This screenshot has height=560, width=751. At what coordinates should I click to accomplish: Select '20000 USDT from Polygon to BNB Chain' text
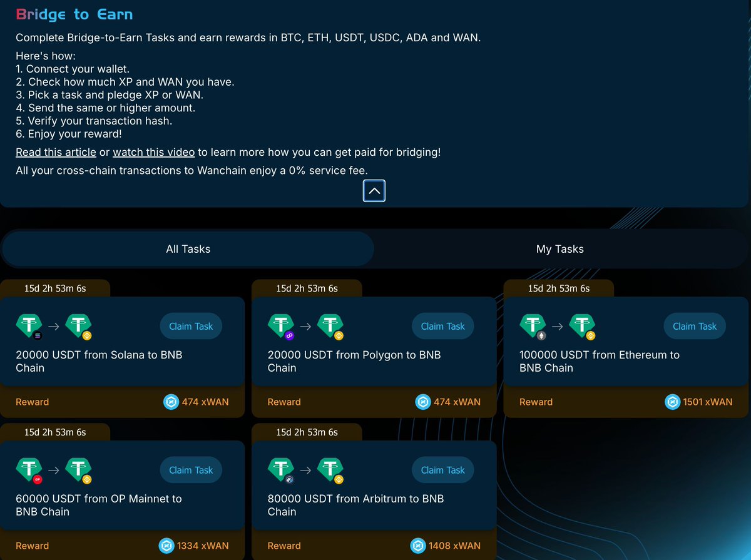coord(354,361)
